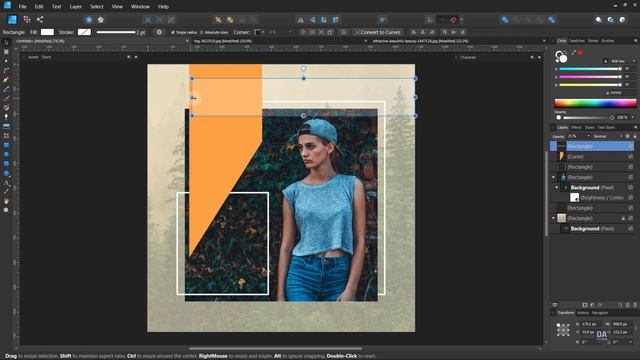Switch to the History tab

(x=583, y=313)
